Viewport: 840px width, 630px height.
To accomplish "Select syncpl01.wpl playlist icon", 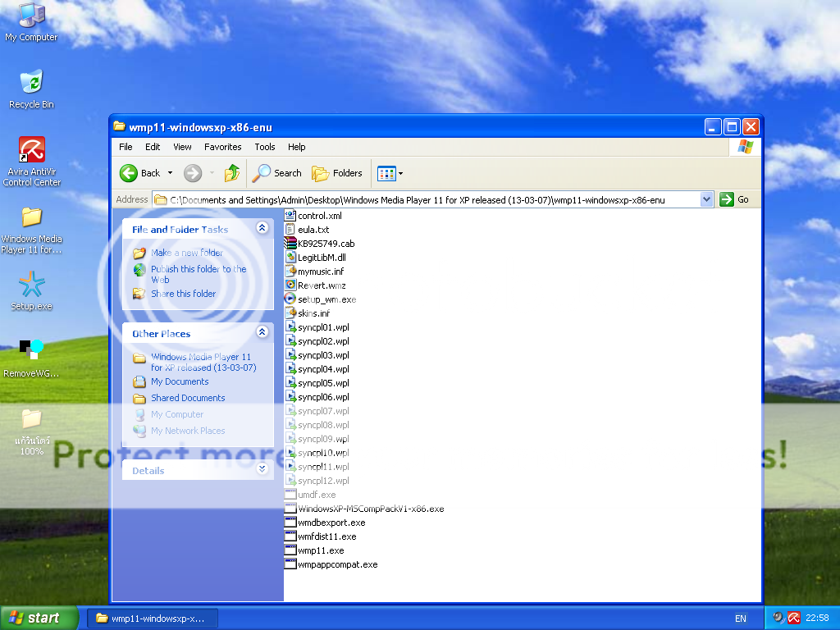I will 290,326.
